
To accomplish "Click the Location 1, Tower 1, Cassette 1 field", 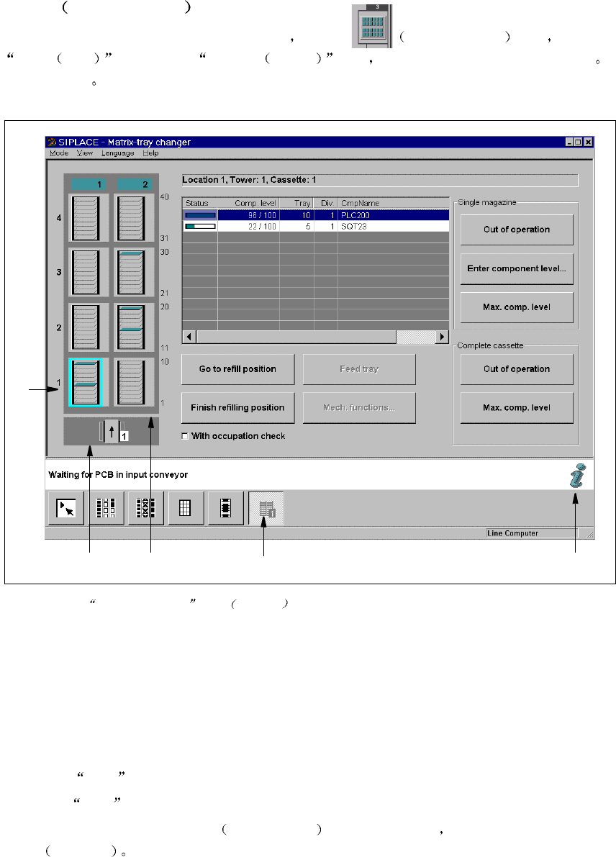I will coord(380,181).
